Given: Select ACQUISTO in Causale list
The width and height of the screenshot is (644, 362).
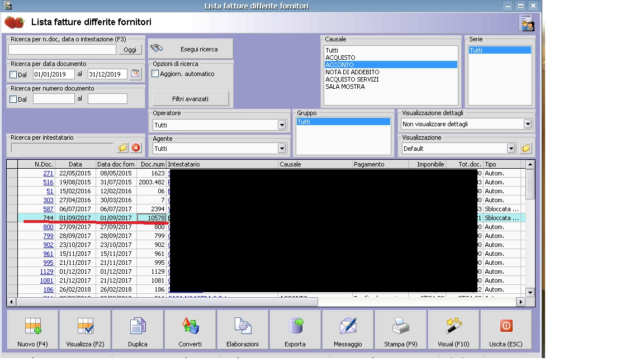Looking at the screenshot, I should [391, 58].
